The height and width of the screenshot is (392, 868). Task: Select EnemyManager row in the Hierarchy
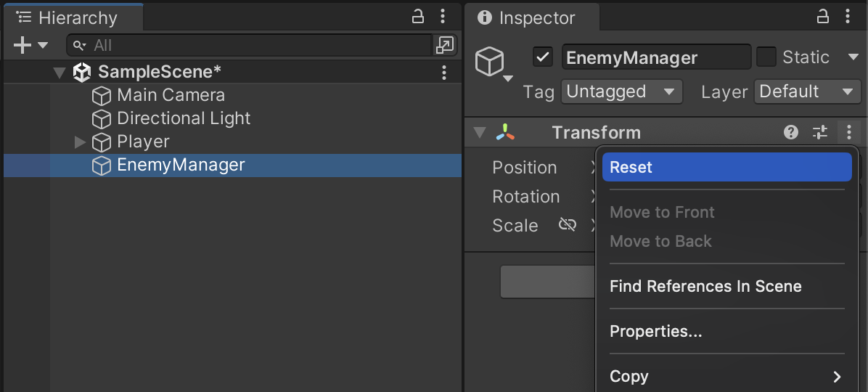pos(232,165)
